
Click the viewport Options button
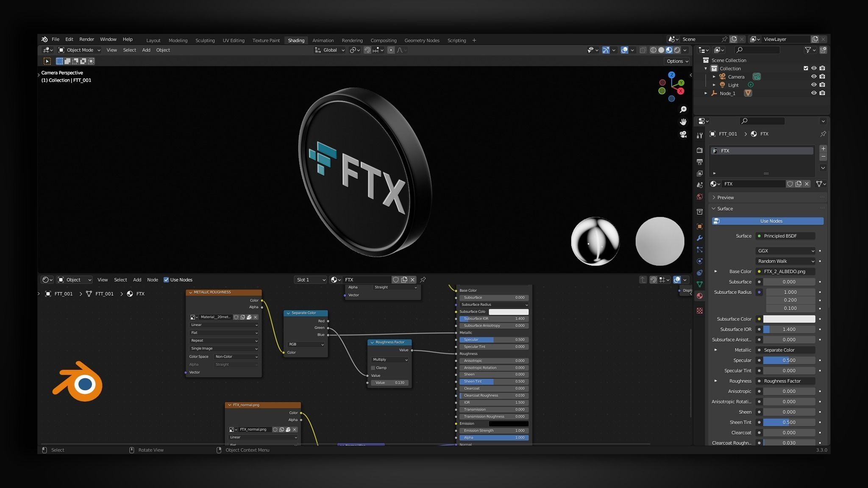click(x=677, y=61)
